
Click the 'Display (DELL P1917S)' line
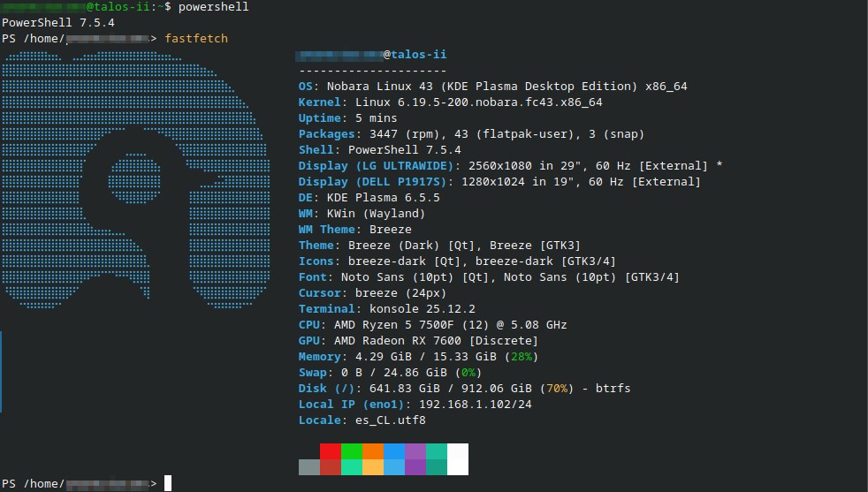coord(499,182)
